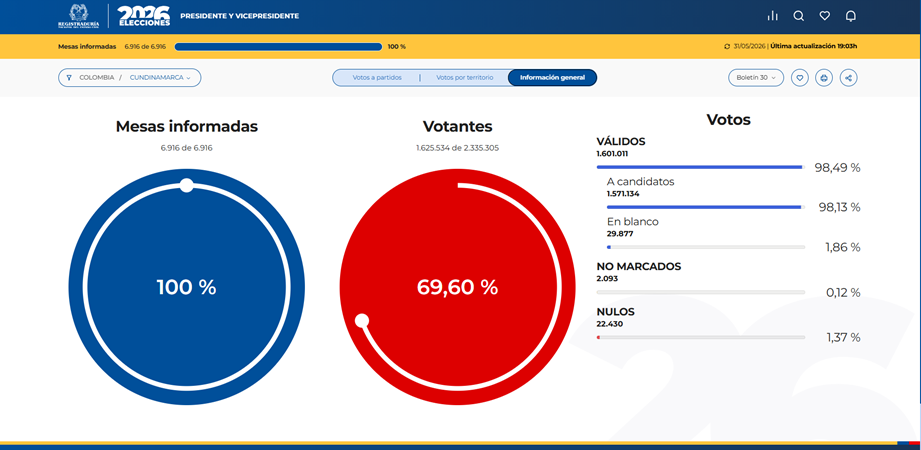Select COLOMBIA in the territory breadcrumb

click(97, 78)
